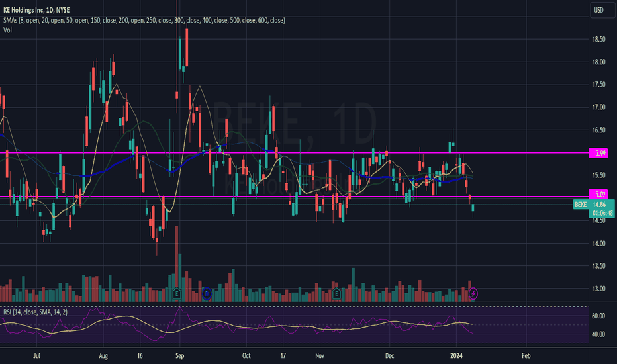Click the RSI 60.00 axis label
This screenshot has width=617, height=364.
coord(598,316)
